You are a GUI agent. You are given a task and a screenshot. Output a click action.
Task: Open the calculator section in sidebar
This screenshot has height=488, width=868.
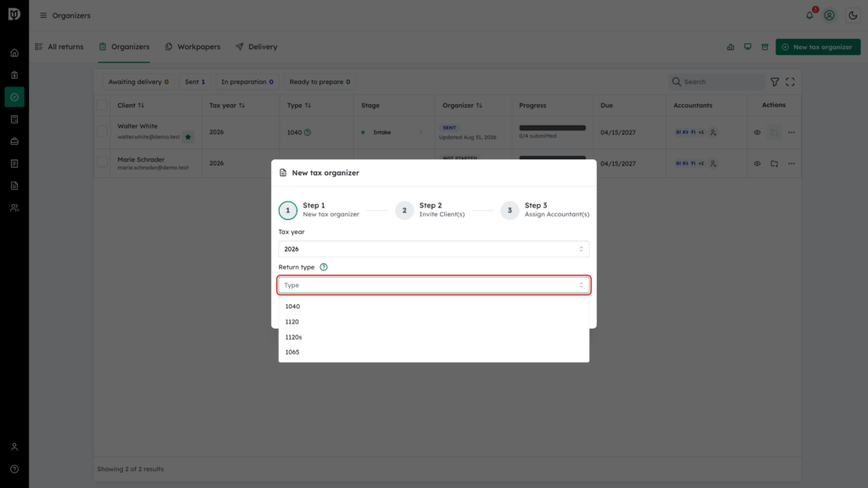[14, 119]
